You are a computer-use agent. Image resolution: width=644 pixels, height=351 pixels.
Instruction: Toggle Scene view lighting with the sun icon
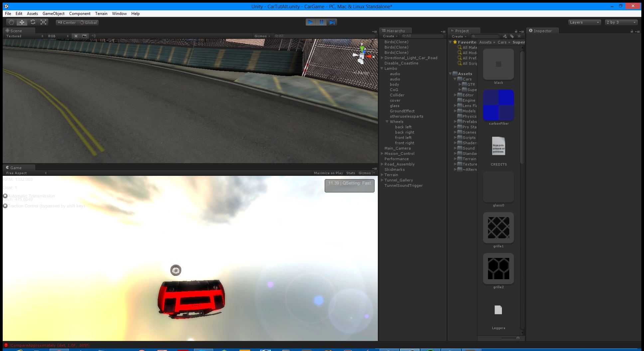click(76, 36)
